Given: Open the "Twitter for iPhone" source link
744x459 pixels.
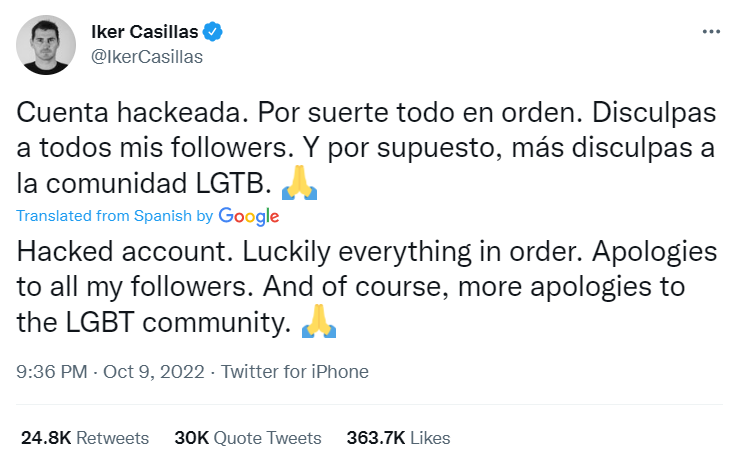Looking at the screenshot, I should pyautogui.click(x=294, y=372).
